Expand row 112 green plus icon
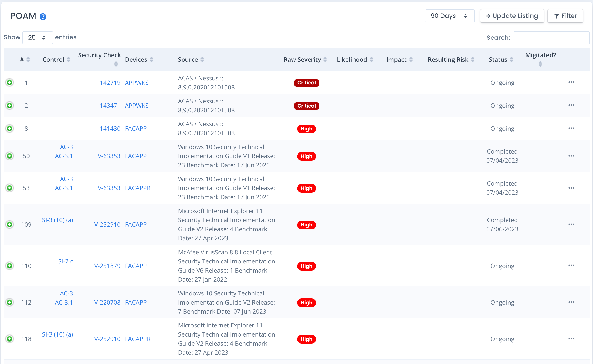This screenshot has height=364, width=593. tap(10, 302)
